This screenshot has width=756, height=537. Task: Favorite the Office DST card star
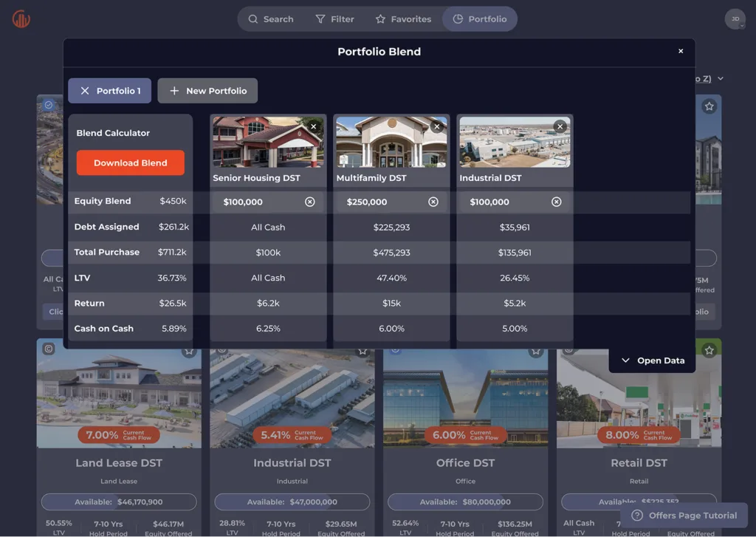coord(536,352)
